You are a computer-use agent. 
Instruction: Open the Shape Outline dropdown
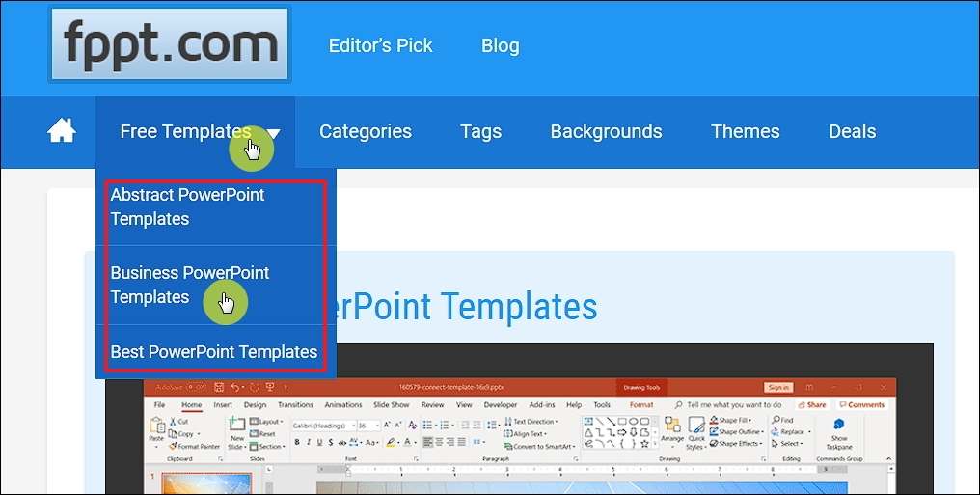737,432
